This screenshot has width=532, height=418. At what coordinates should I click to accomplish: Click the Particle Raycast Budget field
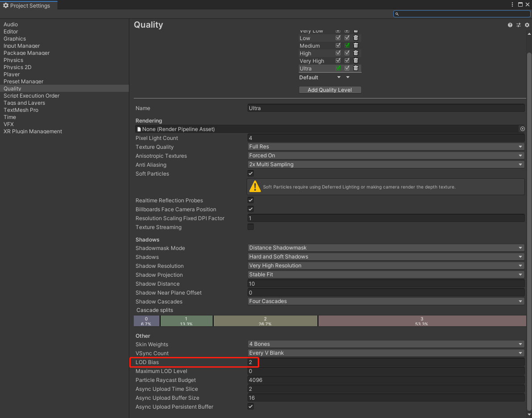(386, 380)
